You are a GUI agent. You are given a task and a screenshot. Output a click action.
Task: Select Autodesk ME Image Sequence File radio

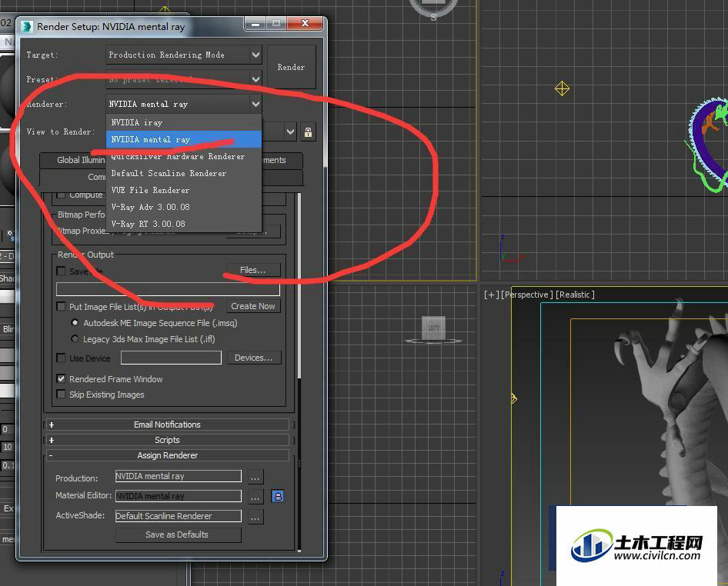(x=75, y=322)
